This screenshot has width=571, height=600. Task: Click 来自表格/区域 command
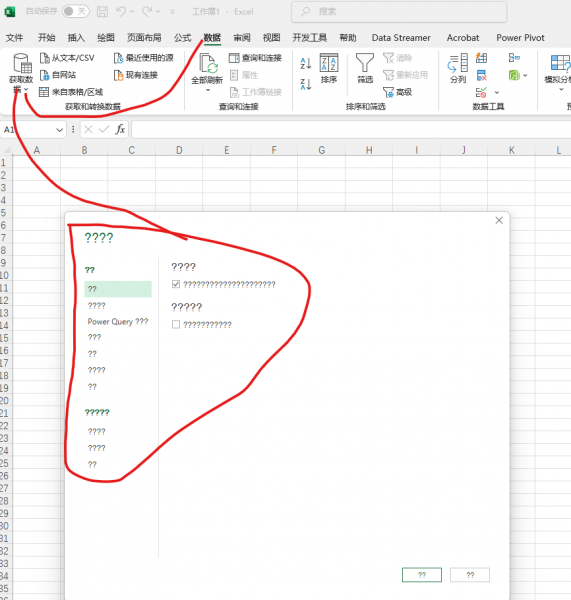(71, 92)
